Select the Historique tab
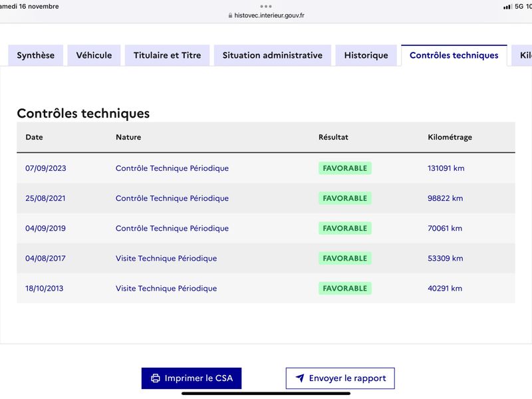This screenshot has height=399, width=532. (x=366, y=55)
